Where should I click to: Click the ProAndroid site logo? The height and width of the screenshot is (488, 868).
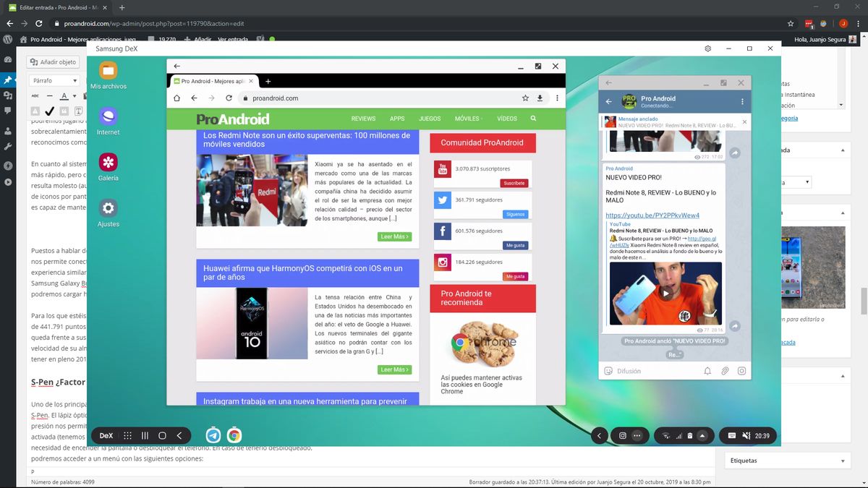click(233, 119)
